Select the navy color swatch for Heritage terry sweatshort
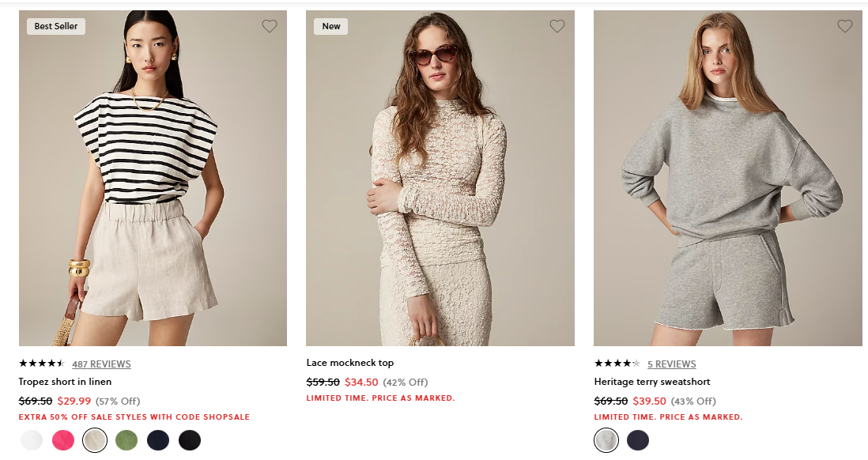This screenshot has width=868, height=460. point(638,439)
